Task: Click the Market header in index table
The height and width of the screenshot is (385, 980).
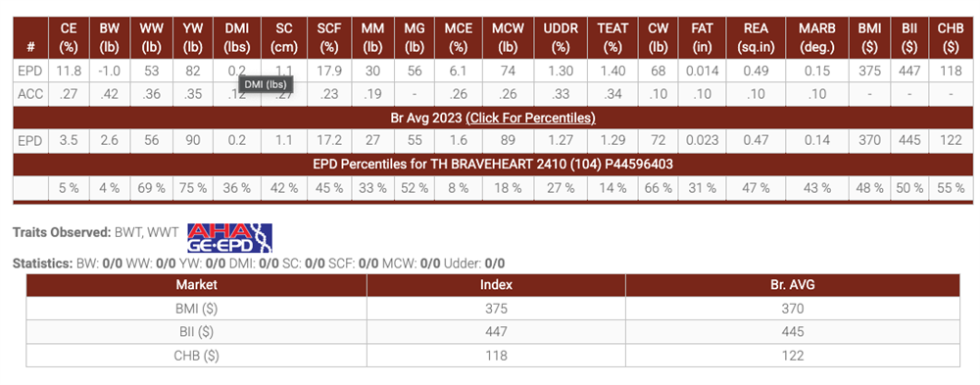Action: (x=196, y=284)
